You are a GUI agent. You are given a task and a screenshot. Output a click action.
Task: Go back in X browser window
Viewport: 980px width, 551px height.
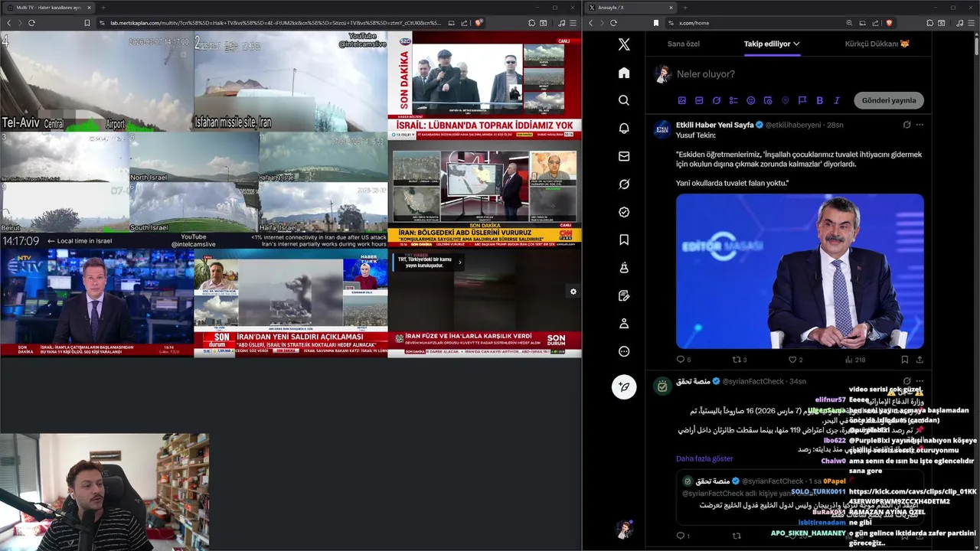(x=590, y=23)
